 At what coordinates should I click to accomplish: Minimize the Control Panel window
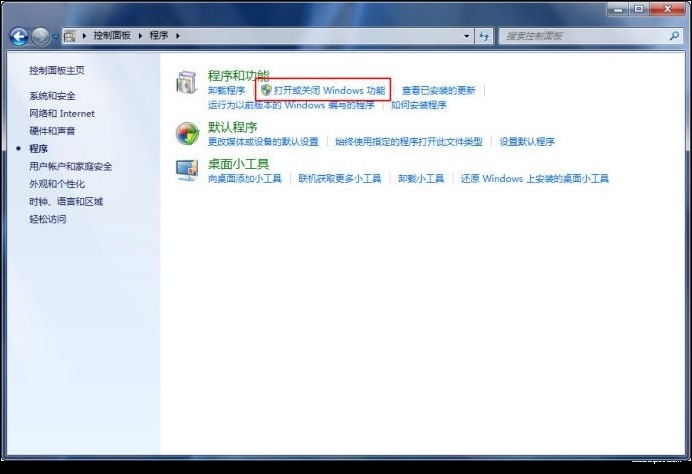(x=617, y=9)
